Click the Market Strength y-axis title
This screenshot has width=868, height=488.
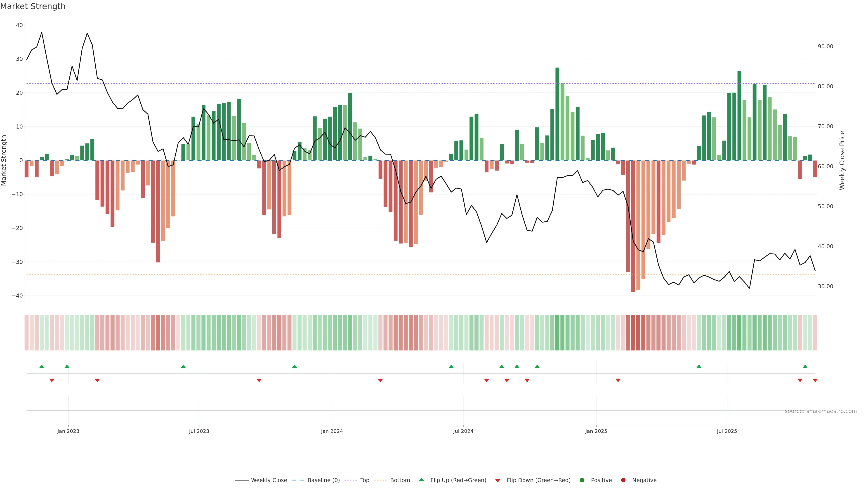click(4, 160)
